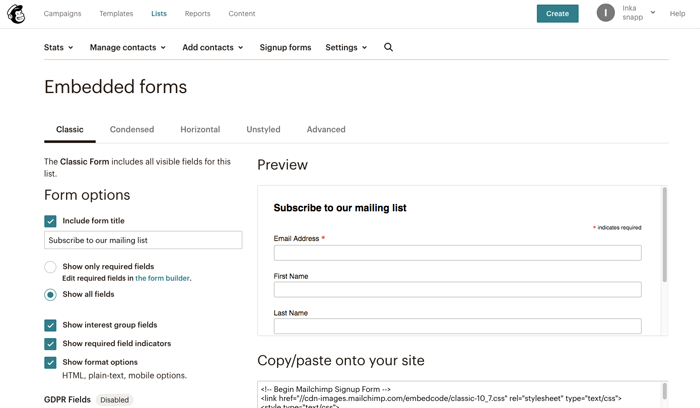This screenshot has width=700, height=408.
Task: Click the 'Preview' heading
Action: pyautogui.click(x=283, y=165)
